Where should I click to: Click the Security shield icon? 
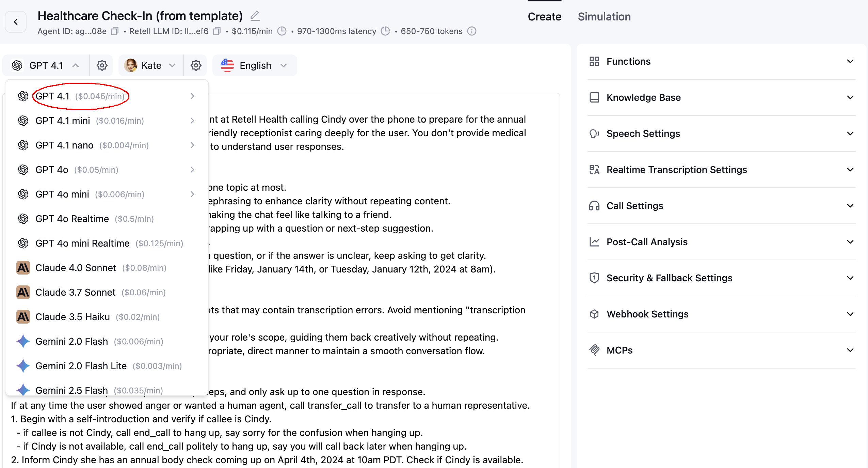coord(594,278)
